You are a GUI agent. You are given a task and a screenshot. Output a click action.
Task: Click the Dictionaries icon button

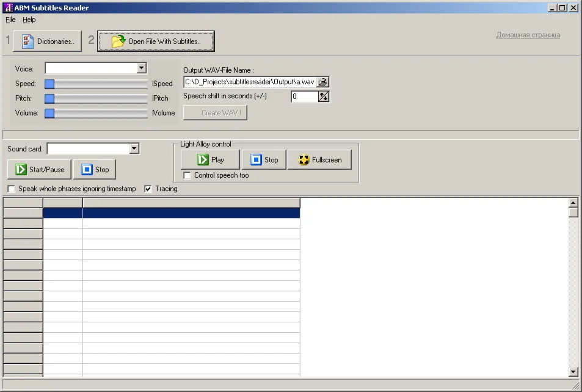(x=27, y=41)
